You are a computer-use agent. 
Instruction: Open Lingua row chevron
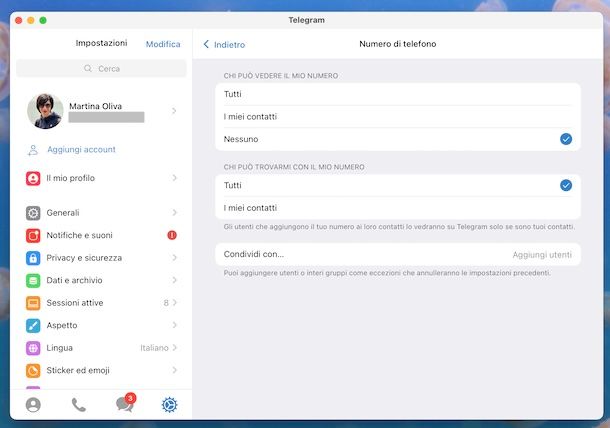pyautogui.click(x=174, y=347)
